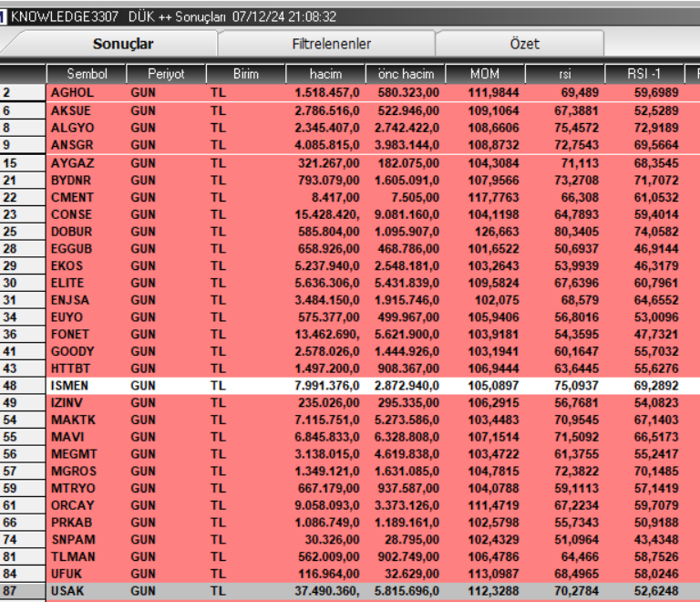Click MOM value 113,0987
This screenshot has width=700, height=602.
pos(493,574)
